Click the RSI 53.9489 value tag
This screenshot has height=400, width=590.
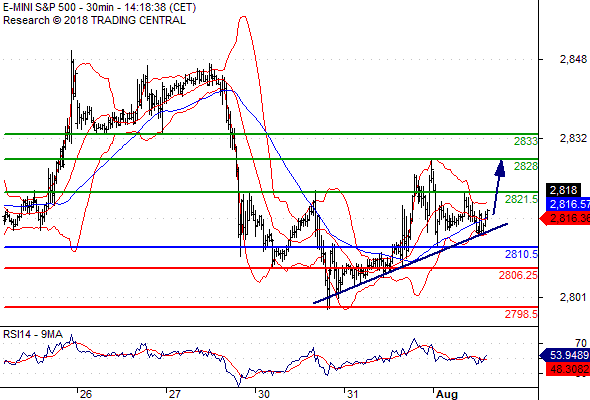566,355
